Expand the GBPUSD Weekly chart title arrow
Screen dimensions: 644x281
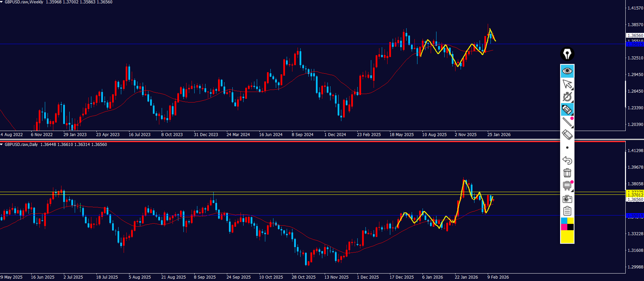click(2, 2)
